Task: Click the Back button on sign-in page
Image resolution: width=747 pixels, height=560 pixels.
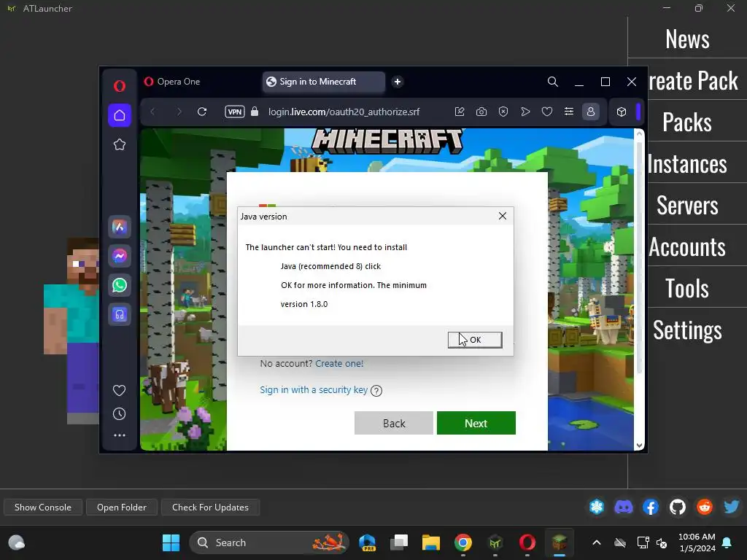Action: pyautogui.click(x=393, y=423)
